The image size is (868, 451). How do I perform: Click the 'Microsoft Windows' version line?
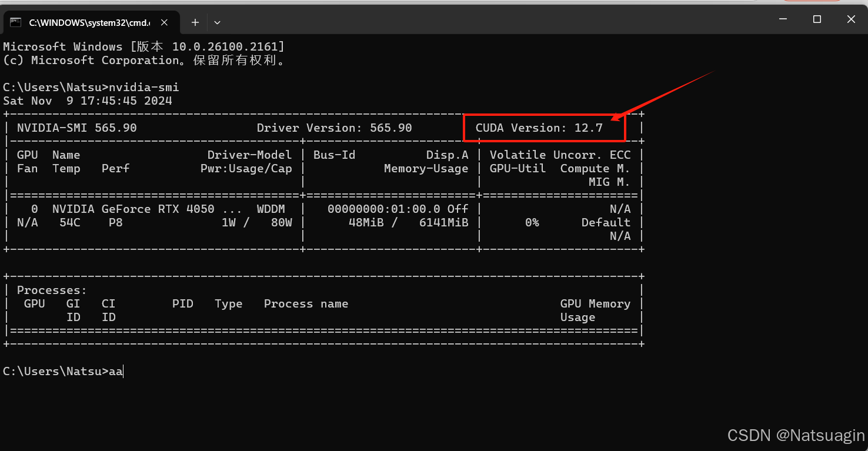(144, 46)
